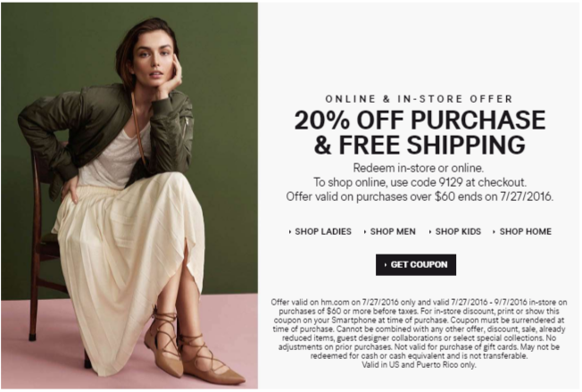
Task: Click the arrow icon beside SHOP MEN
Action: (x=365, y=232)
